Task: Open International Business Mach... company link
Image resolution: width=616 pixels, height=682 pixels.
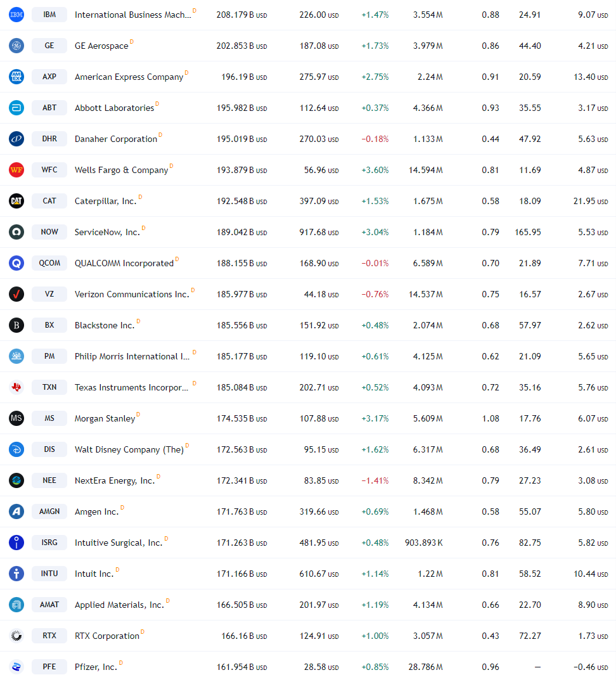Action: [x=132, y=15]
